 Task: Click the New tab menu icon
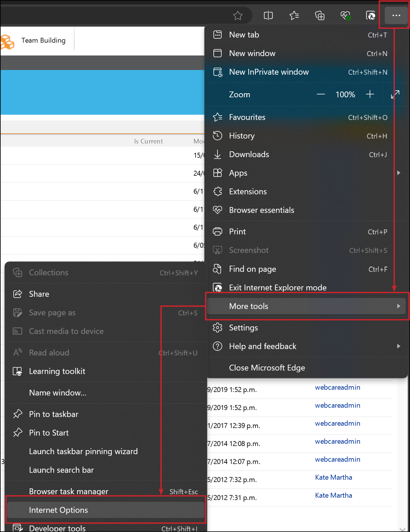click(x=217, y=35)
